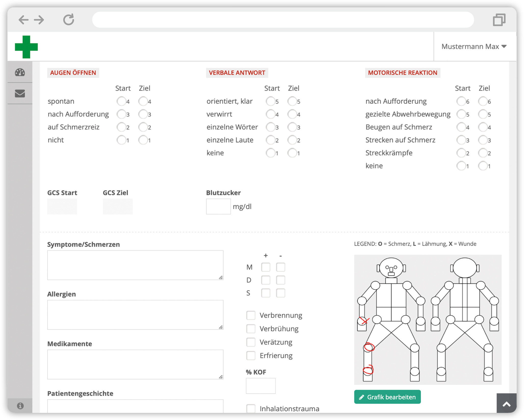Viewport: 524px width, 420px height.
Task: Click the info icon in sidebar
Action: click(20, 405)
